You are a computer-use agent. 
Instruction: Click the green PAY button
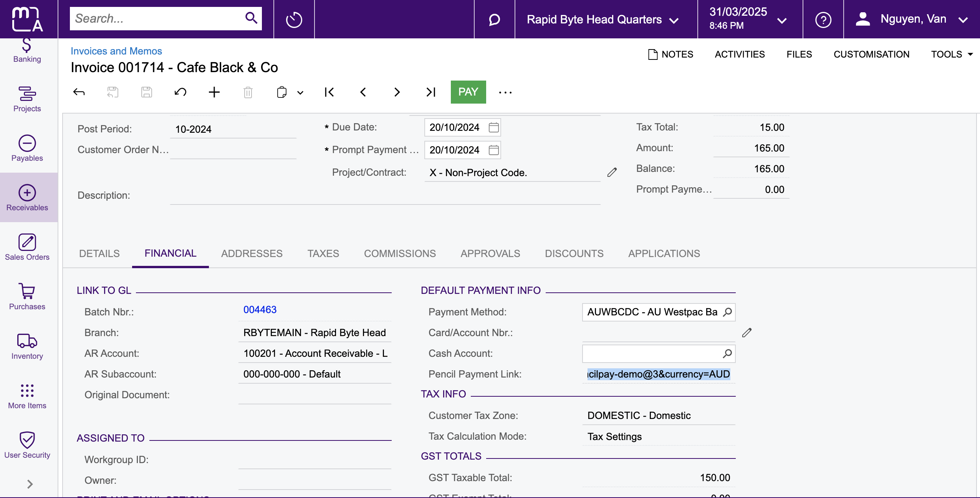[x=468, y=92]
